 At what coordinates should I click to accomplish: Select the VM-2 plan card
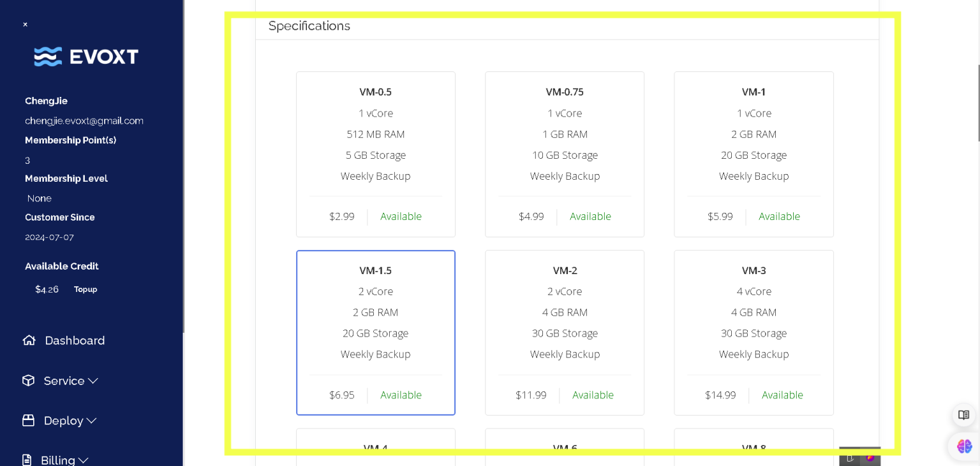point(565,332)
